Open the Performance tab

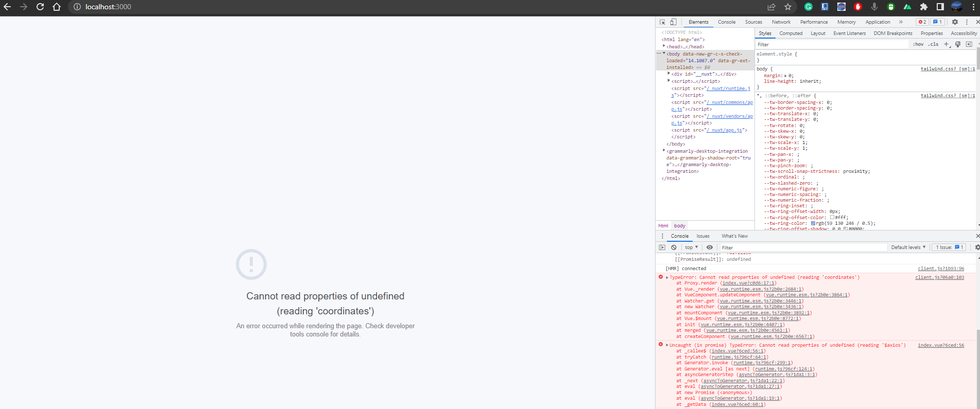[814, 22]
